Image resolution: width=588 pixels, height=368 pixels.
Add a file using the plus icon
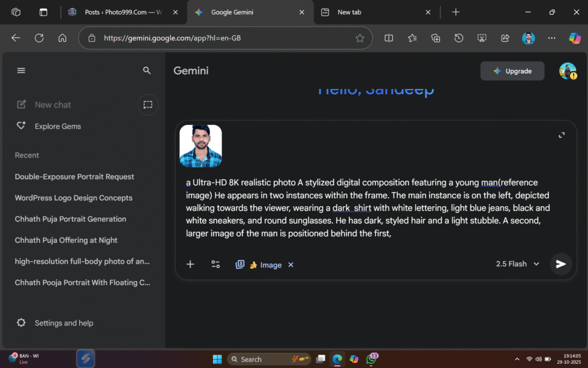190,264
